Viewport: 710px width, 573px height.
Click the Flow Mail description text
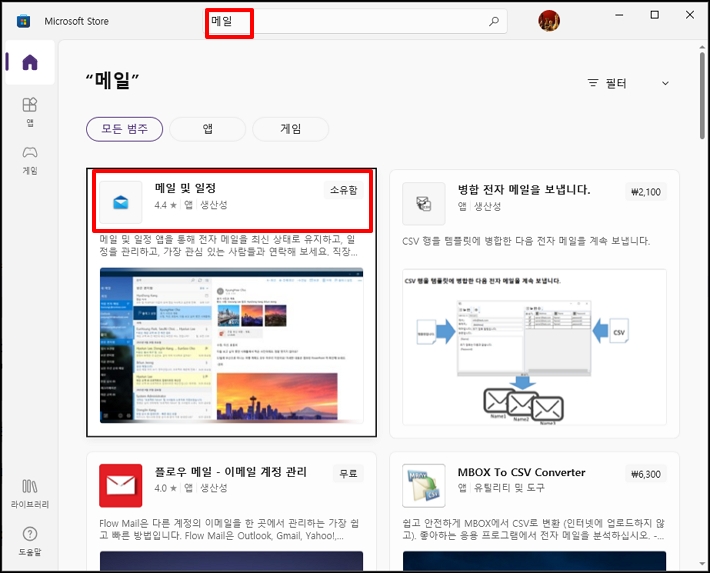[229, 529]
